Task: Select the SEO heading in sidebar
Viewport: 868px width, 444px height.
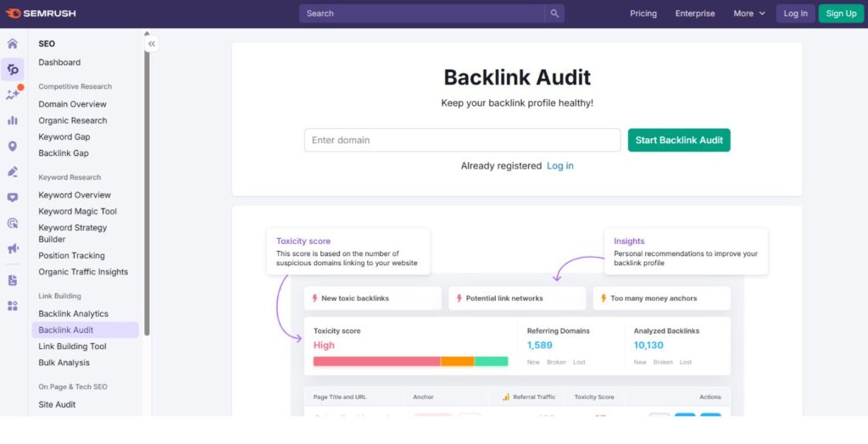Action: click(x=47, y=44)
